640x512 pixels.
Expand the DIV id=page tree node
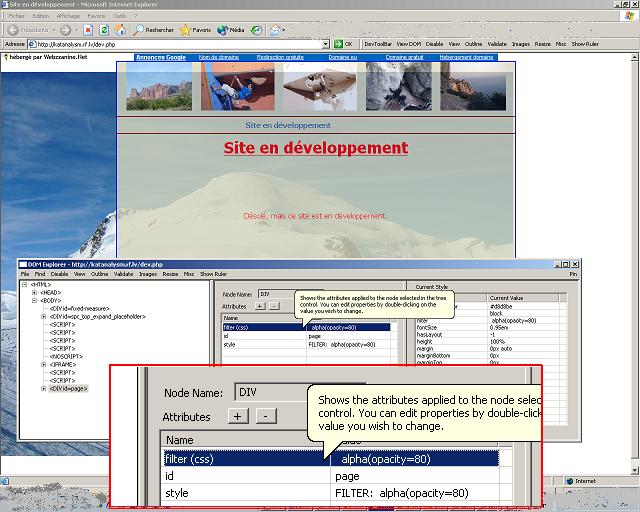(44, 388)
